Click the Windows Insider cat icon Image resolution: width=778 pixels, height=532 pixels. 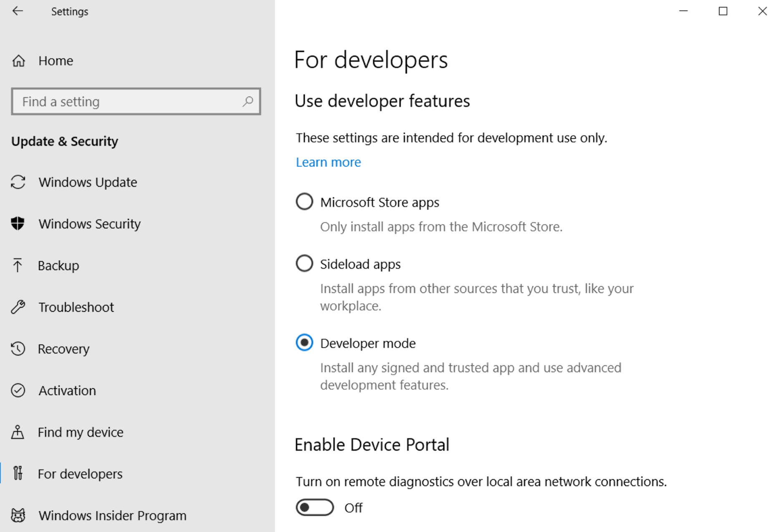[18, 515]
